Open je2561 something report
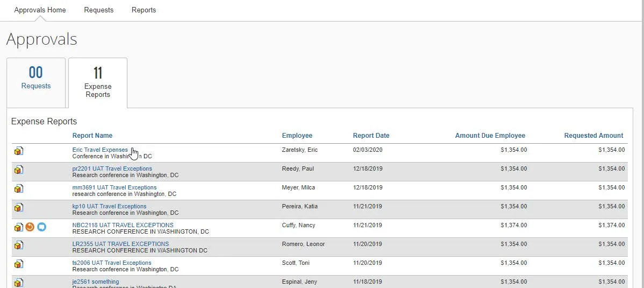644x288 pixels. (x=96, y=282)
